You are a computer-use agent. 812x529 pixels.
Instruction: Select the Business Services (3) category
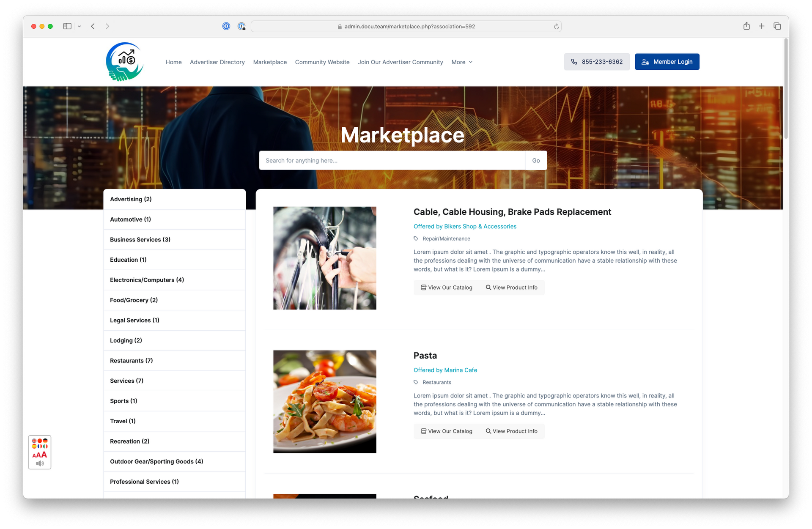(174, 240)
